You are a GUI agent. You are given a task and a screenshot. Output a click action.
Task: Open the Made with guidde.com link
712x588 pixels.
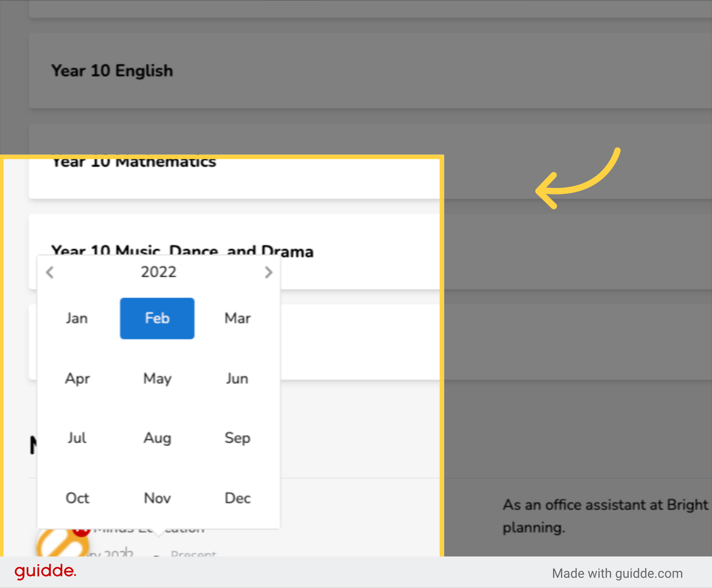pyautogui.click(x=617, y=573)
